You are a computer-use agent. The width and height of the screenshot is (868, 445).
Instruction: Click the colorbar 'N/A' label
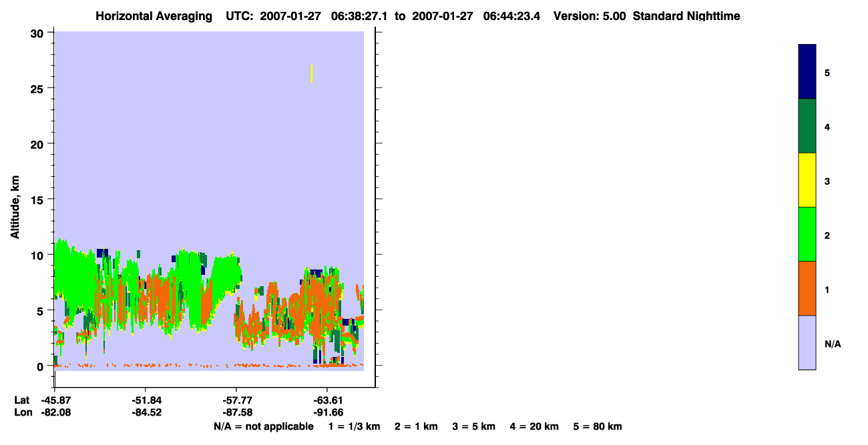tap(833, 344)
